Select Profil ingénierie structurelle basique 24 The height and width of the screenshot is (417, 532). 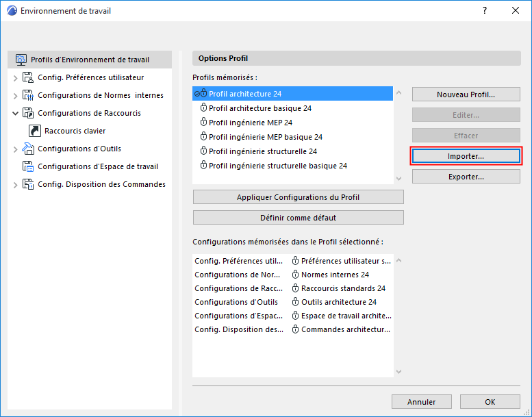(292, 166)
